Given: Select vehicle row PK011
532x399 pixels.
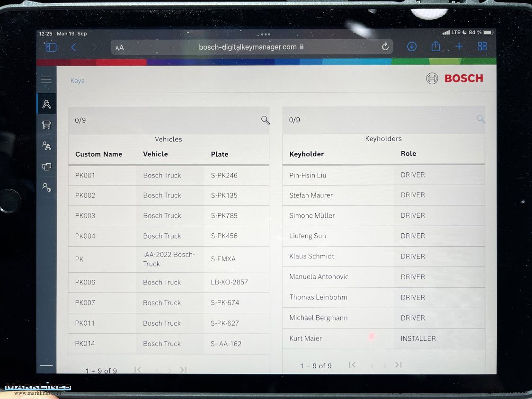Looking at the screenshot, I should pos(168,323).
